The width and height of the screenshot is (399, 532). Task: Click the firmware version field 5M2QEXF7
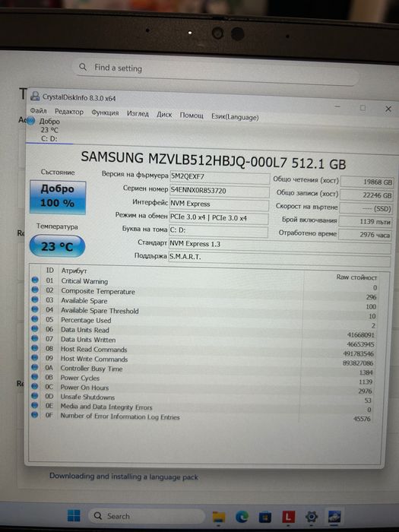(x=220, y=177)
